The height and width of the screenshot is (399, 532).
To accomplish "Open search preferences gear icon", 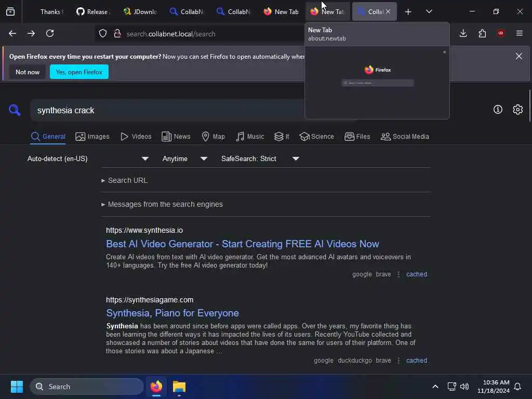I will [518, 109].
